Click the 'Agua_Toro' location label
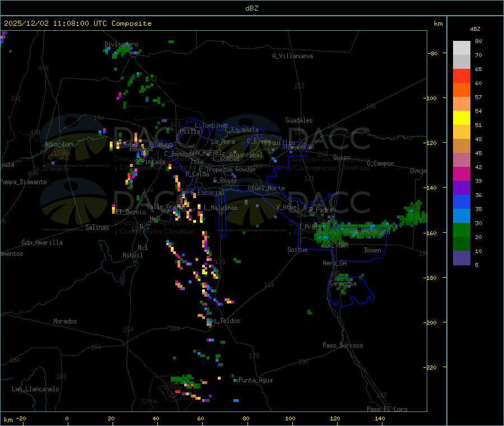 click(x=60, y=144)
